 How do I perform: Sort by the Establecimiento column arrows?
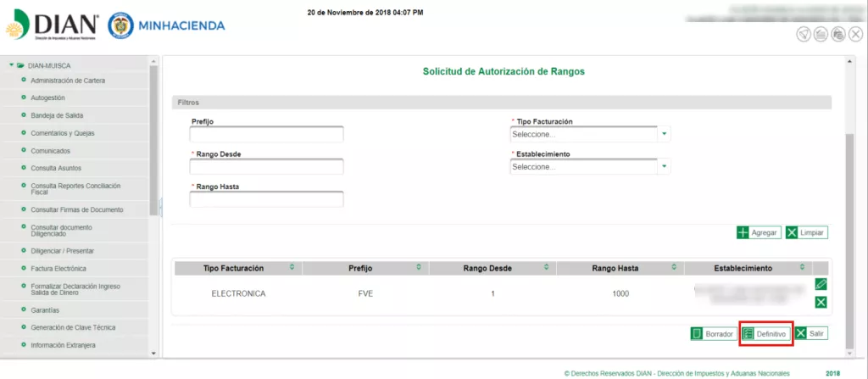pyautogui.click(x=802, y=268)
